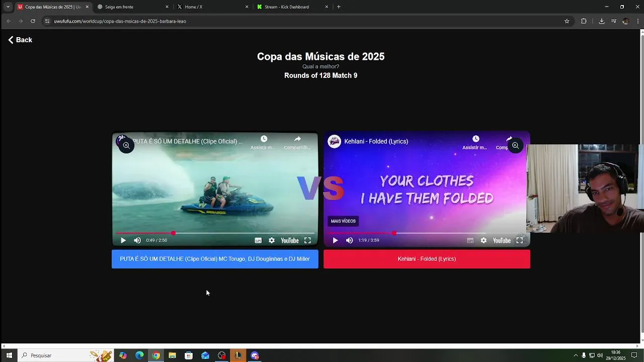Screen dimensions: 644x362
Task: Open the tab search dropdown arrow
Action: point(8,7)
